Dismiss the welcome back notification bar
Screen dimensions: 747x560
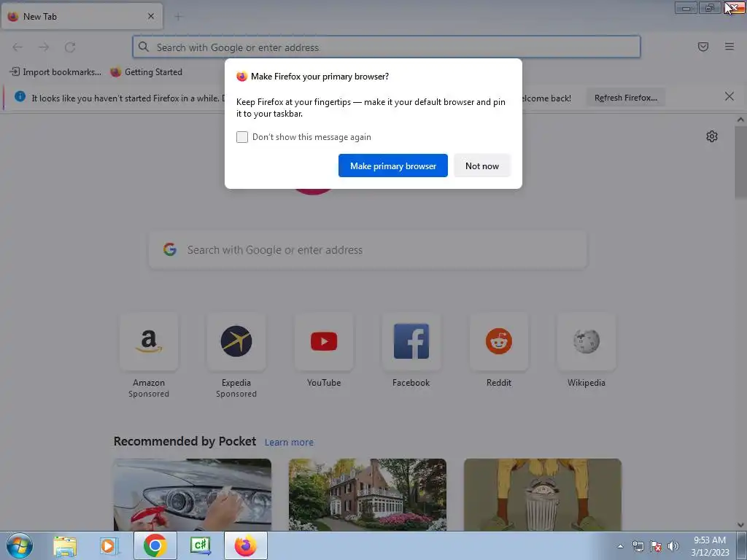[x=729, y=97]
